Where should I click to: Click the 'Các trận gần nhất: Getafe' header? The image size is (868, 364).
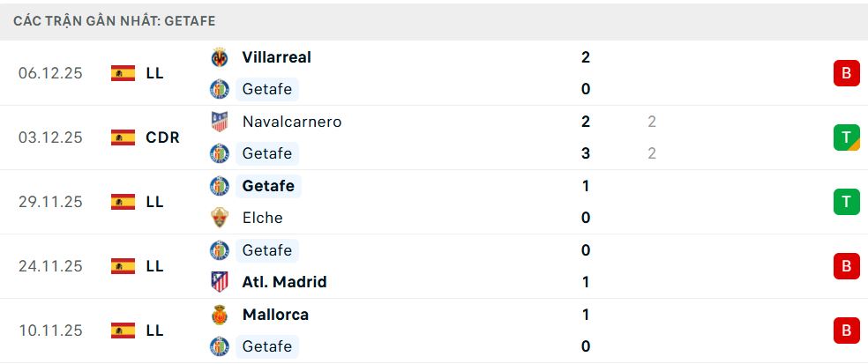point(115,20)
